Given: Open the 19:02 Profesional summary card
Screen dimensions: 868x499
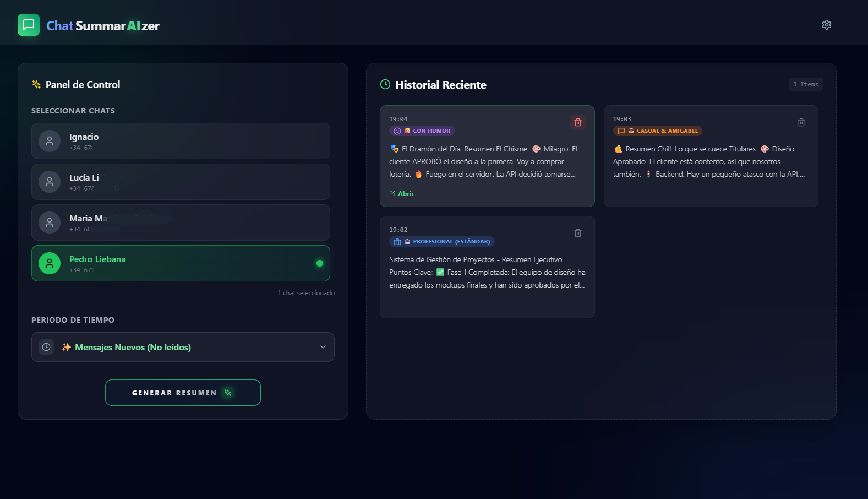Looking at the screenshot, I should 487,273.
